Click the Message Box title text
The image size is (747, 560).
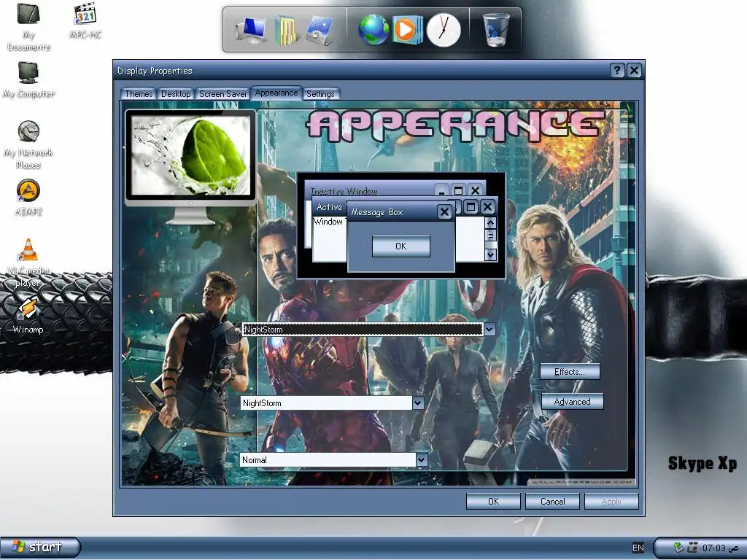(x=377, y=212)
